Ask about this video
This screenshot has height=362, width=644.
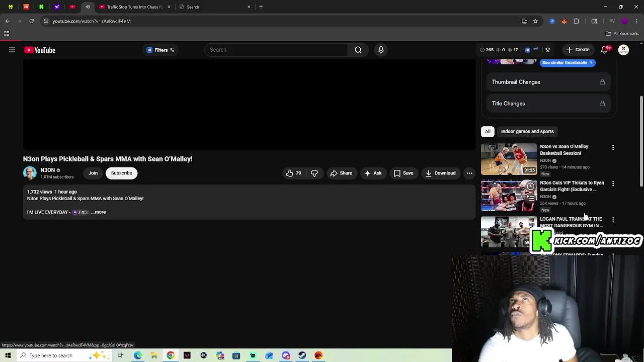(x=373, y=173)
